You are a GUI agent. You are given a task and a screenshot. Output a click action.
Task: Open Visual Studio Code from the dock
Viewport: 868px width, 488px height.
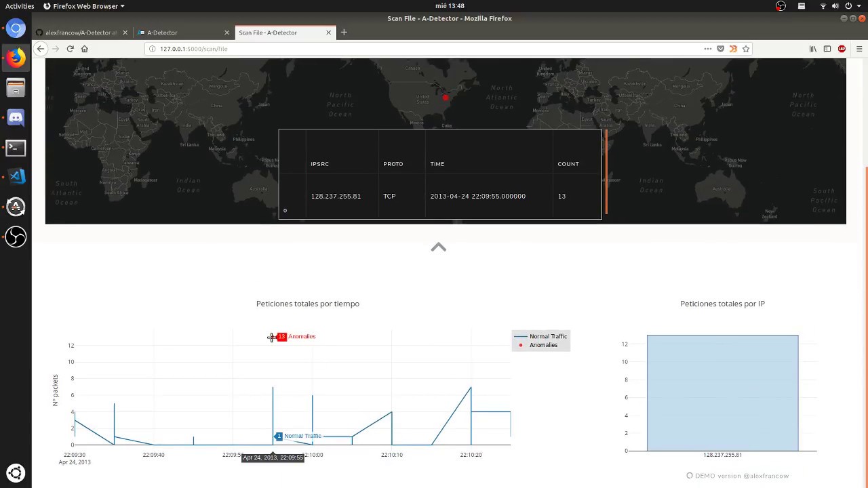16,177
